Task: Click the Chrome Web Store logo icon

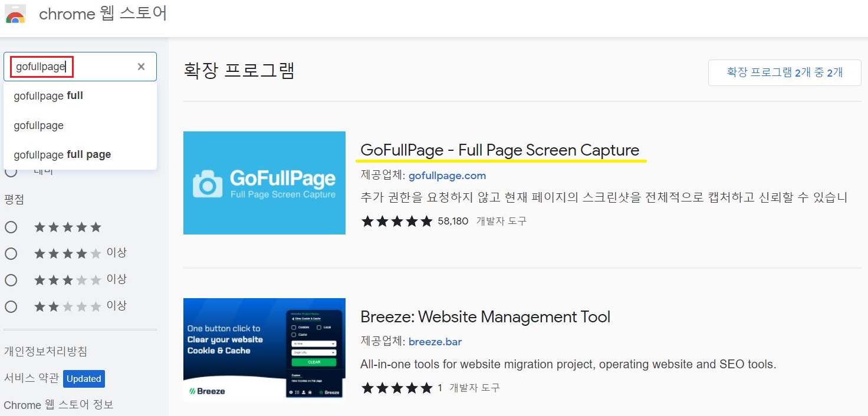Action: point(15,14)
